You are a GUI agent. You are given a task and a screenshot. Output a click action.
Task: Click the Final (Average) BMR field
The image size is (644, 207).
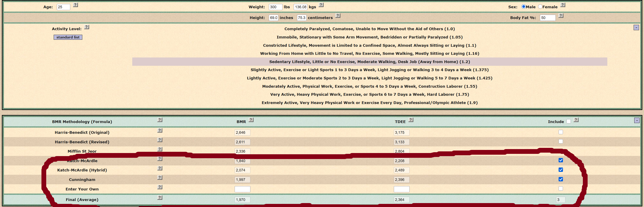[x=242, y=200]
